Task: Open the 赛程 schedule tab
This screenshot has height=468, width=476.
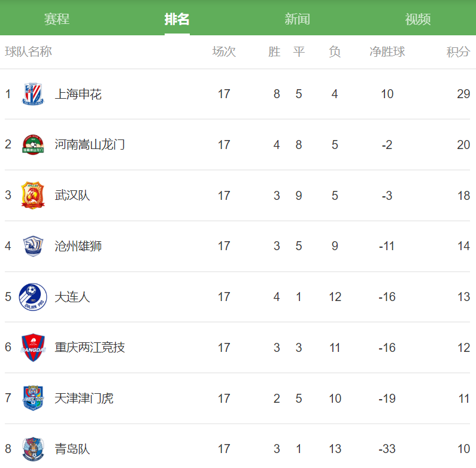Action: tap(57, 19)
